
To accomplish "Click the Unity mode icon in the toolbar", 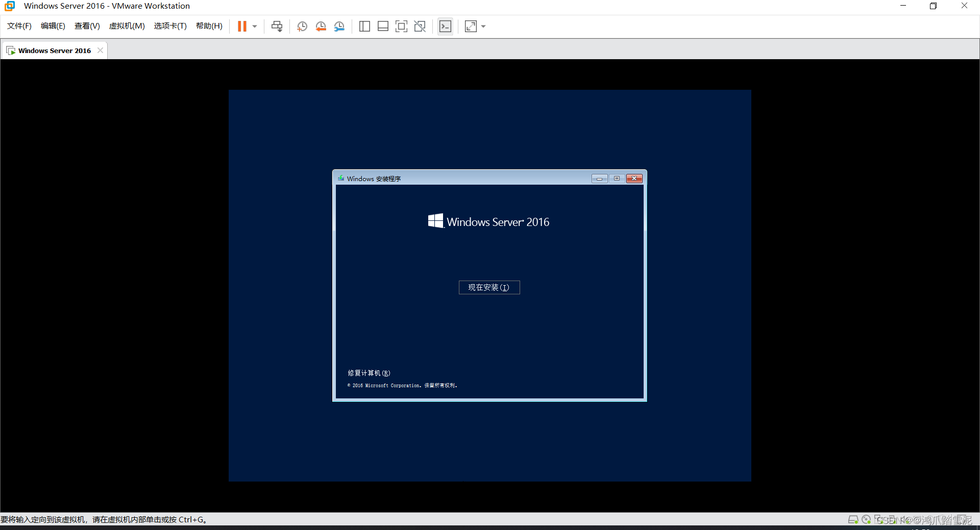I will (420, 26).
